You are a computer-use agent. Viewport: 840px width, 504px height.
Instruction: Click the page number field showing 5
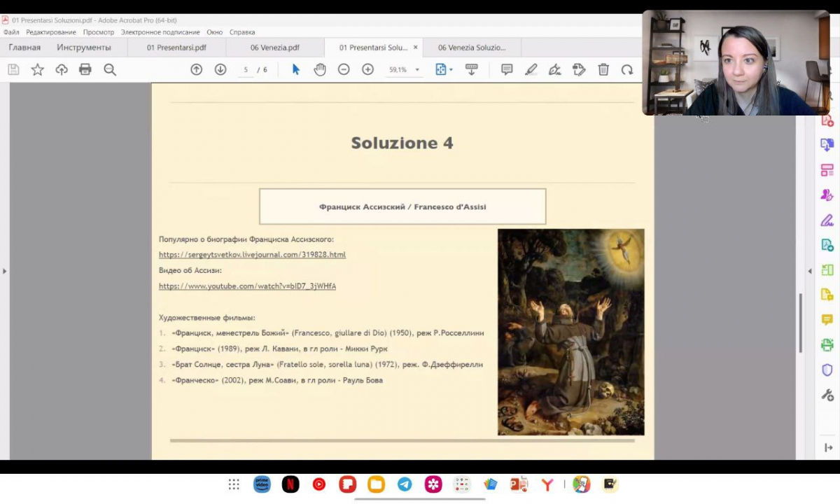click(246, 70)
